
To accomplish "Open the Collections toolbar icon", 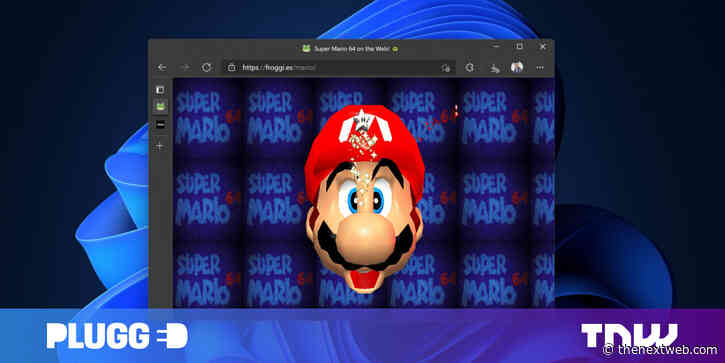I will tap(495, 68).
